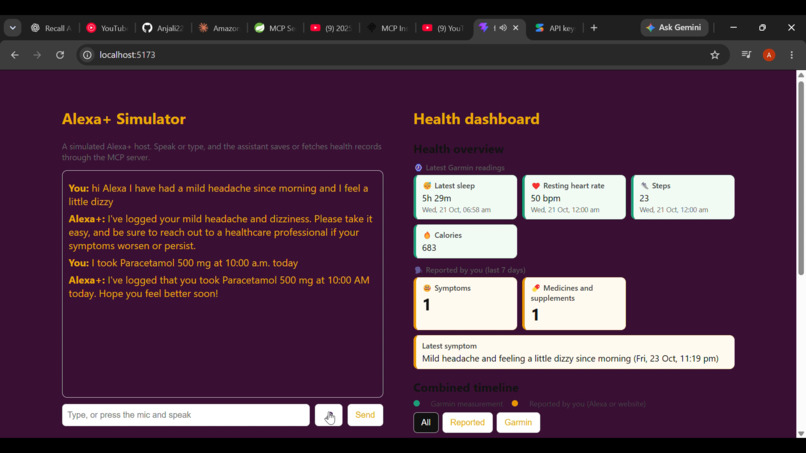The height and width of the screenshot is (453, 806).
Task: Open the Latest sleep card
Action: pyautogui.click(x=465, y=197)
